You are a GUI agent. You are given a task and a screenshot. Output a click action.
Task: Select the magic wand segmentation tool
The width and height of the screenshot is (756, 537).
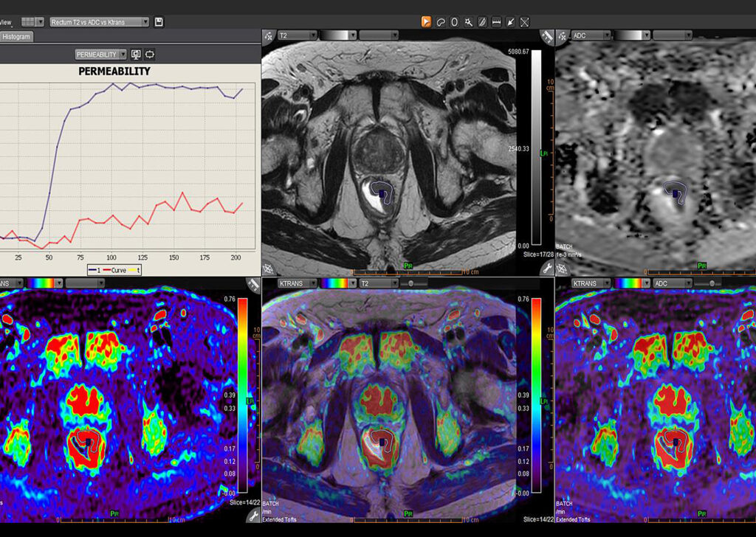468,21
